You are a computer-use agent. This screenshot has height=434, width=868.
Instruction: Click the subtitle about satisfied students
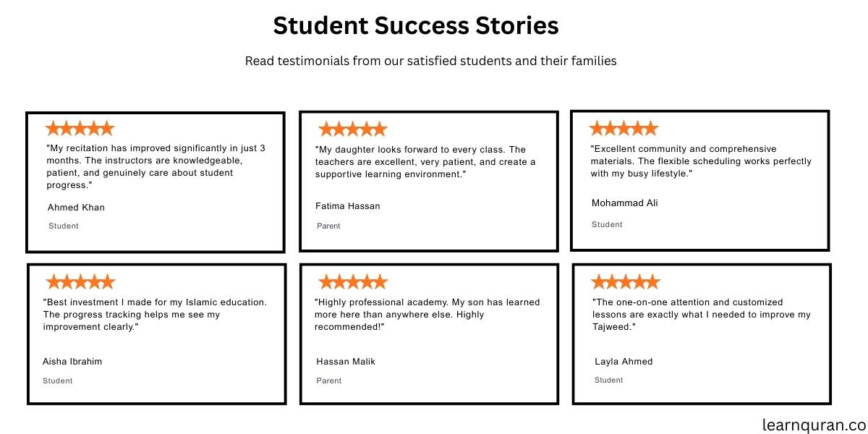[x=430, y=61]
